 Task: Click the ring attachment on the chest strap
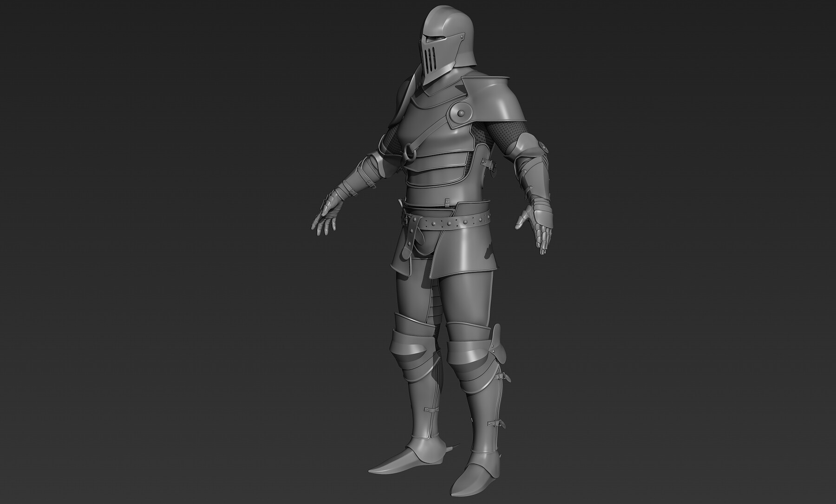click(x=410, y=152)
